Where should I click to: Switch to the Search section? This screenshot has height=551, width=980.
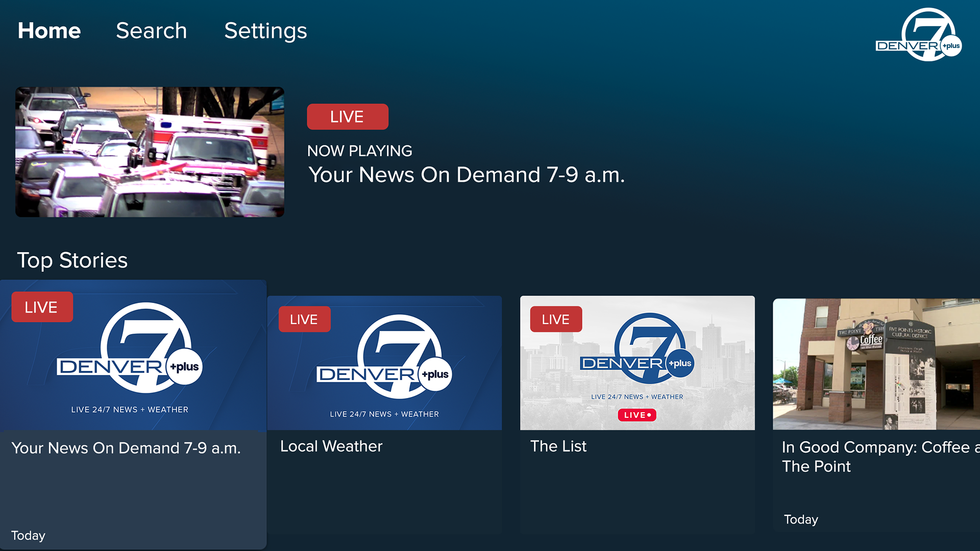point(151,31)
